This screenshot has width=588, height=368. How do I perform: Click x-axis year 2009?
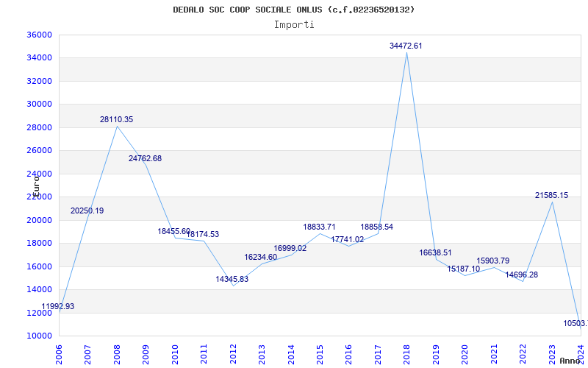point(146,354)
